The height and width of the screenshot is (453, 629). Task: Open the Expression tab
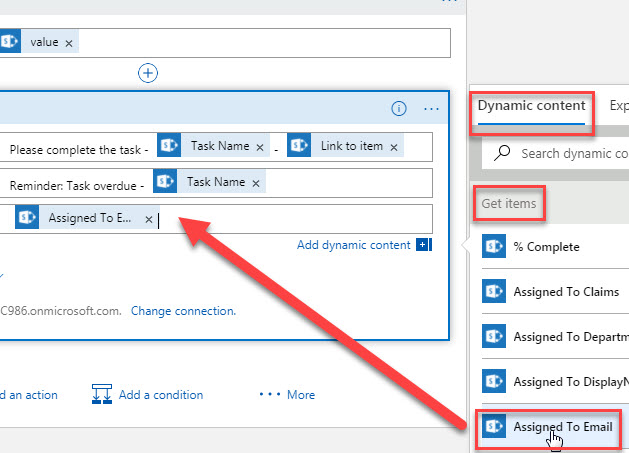pyautogui.click(x=618, y=105)
